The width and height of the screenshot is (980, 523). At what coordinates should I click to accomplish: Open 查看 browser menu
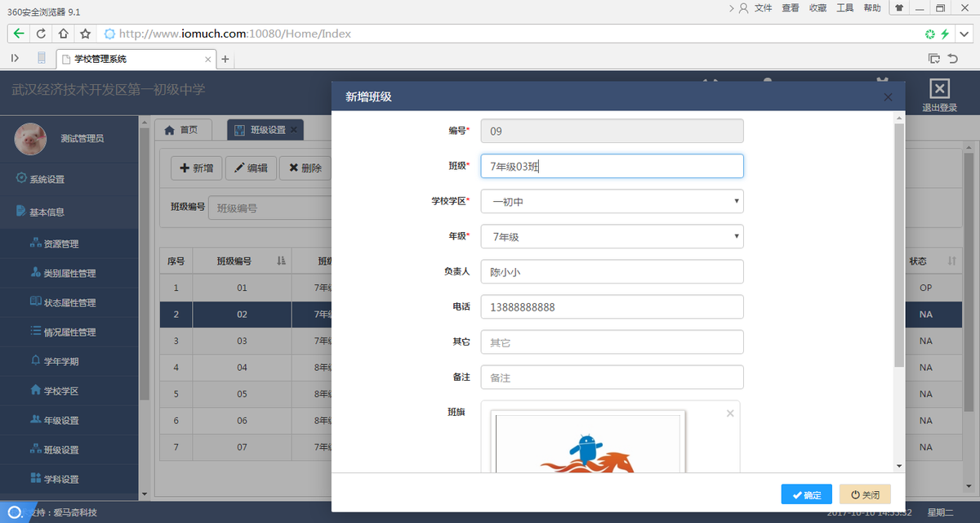coord(791,8)
